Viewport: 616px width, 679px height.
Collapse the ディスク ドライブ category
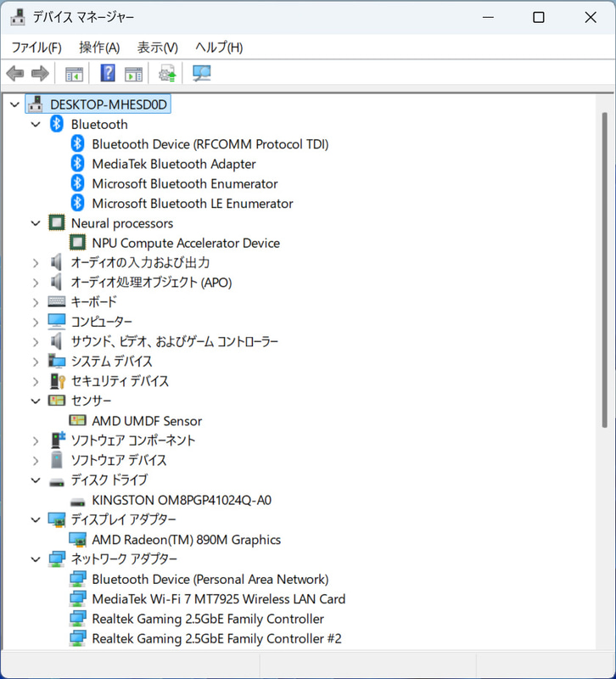36,480
